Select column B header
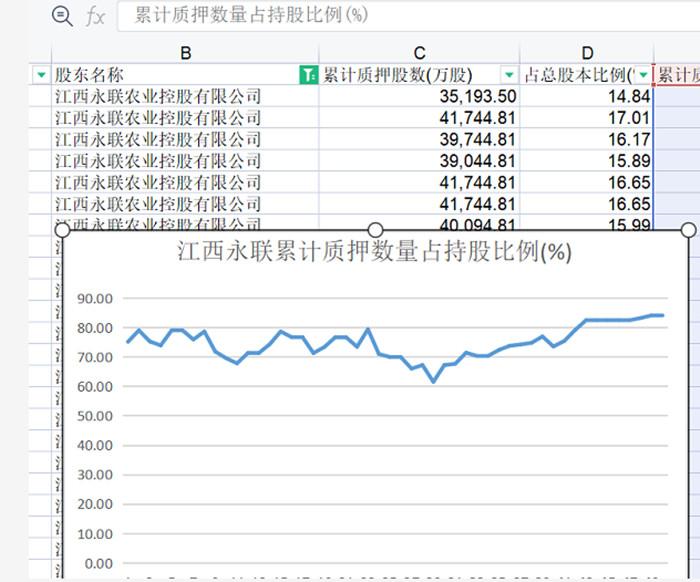The image size is (700, 582). [185, 53]
